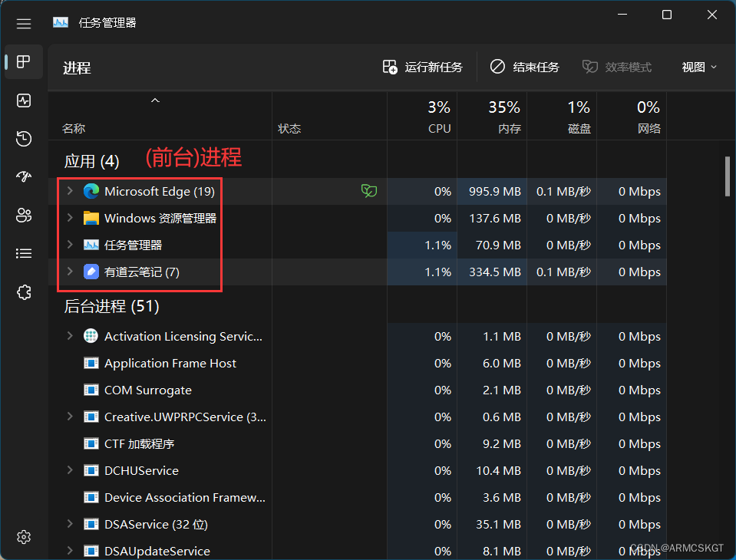Open the Services puzzle icon in sidebar
This screenshot has height=560, width=736.
pos(24,292)
